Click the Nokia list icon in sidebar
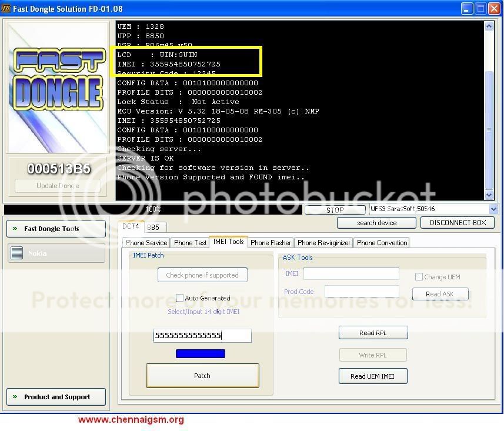This screenshot has width=504, height=431. (16, 253)
